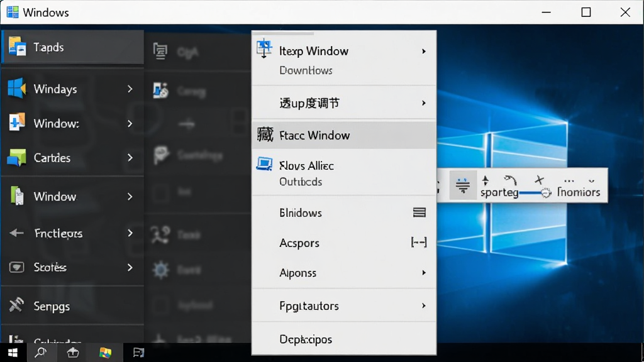Click the Inomiors label in floating toolbar

[x=579, y=192]
